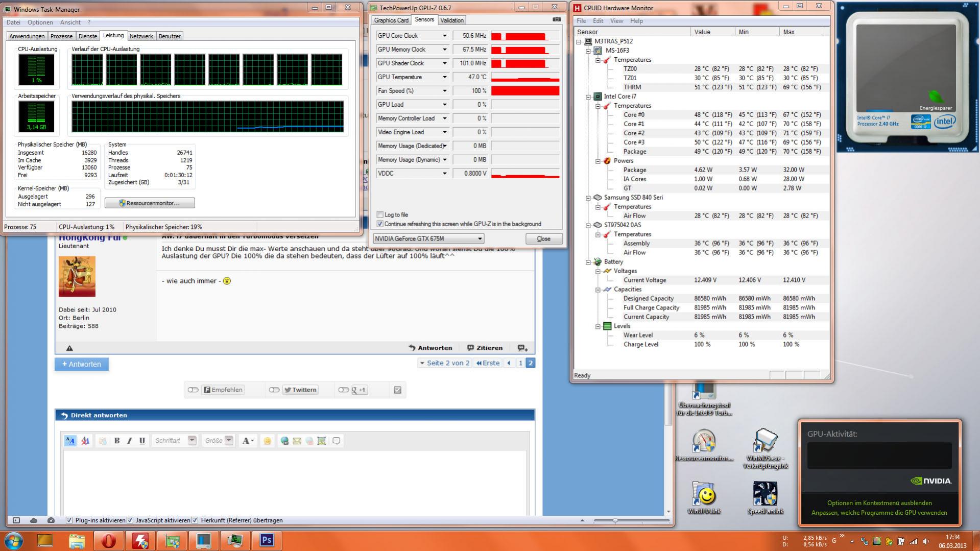This screenshot has width=980, height=551.
Task: Uncheck Continue refreshing in background checkbox
Action: (x=380, y=224)
